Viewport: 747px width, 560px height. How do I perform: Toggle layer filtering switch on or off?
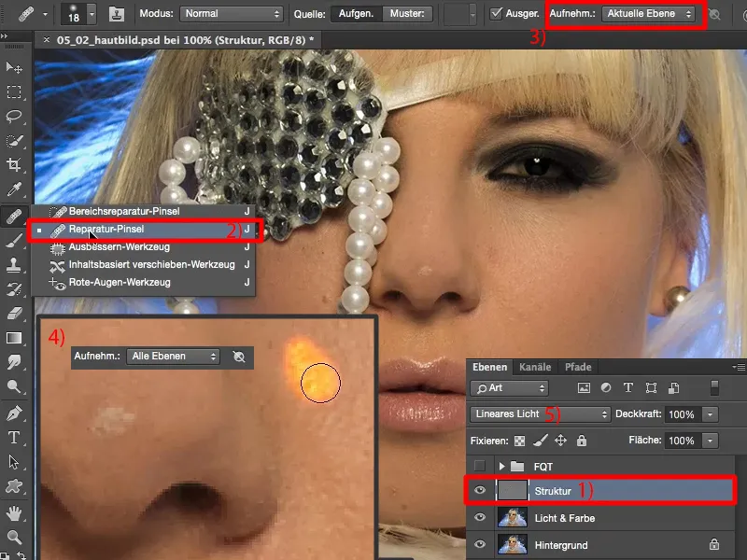tap(714, 387)
